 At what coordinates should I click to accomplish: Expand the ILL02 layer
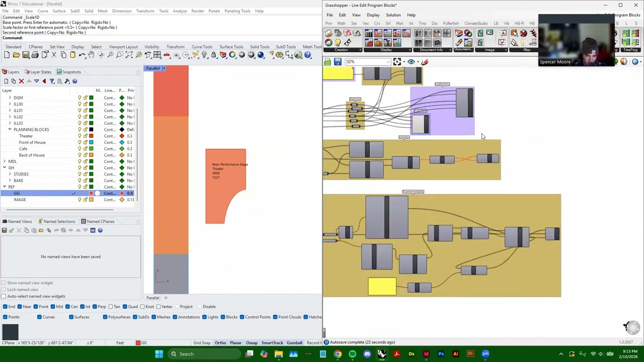10,117
